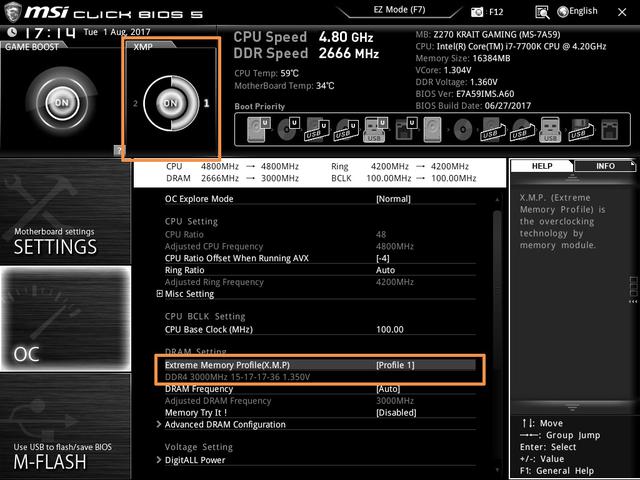Edit CPU Base Clock (MHz) value 100.00

[390, 330]
